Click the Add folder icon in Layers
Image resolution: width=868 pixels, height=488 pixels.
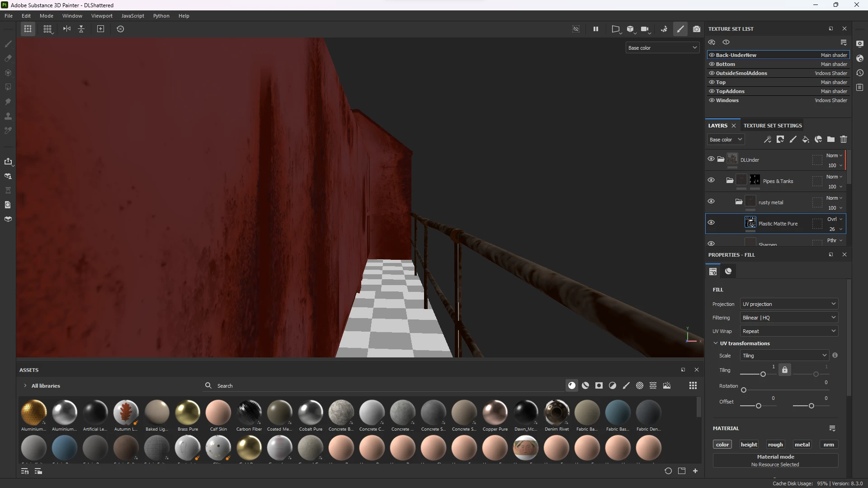831,140
